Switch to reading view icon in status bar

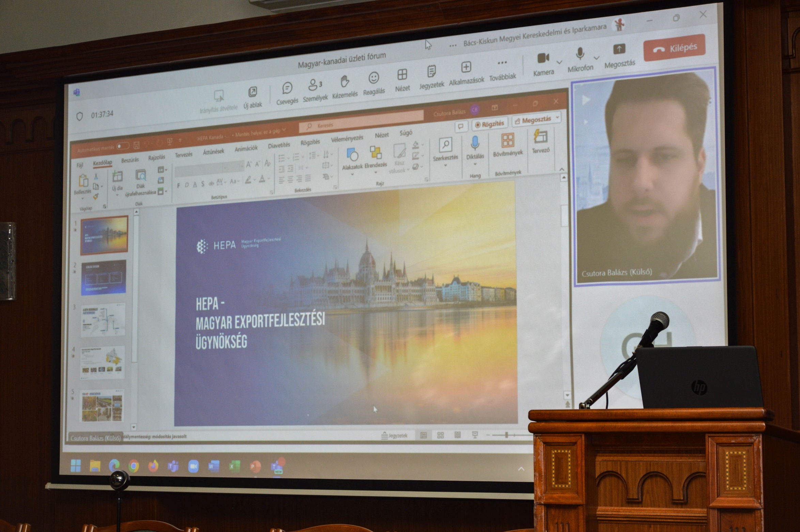pos(457,435)
